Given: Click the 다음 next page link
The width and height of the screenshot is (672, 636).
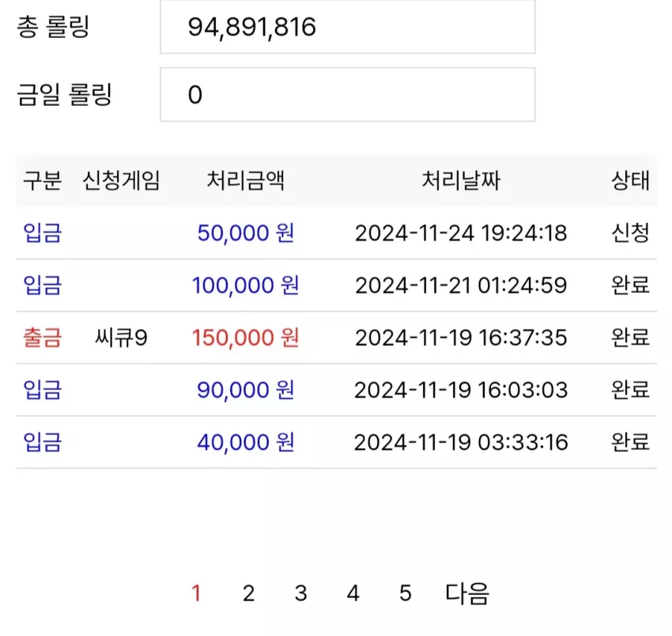Looking at the screenshot, I should click(467, 593).
